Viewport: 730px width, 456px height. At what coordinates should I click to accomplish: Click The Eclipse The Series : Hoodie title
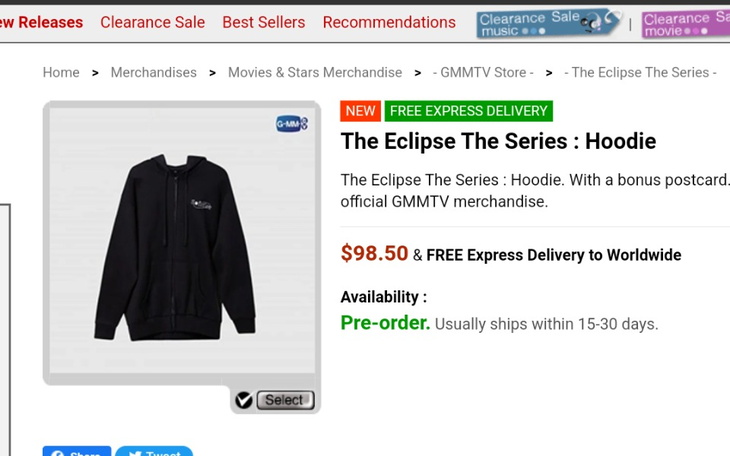point(498,141)
